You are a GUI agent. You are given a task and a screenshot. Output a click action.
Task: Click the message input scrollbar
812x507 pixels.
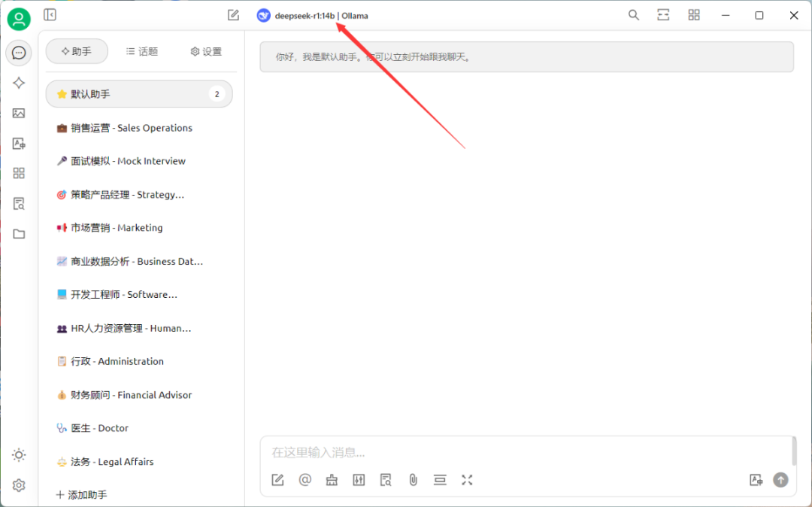794,451
